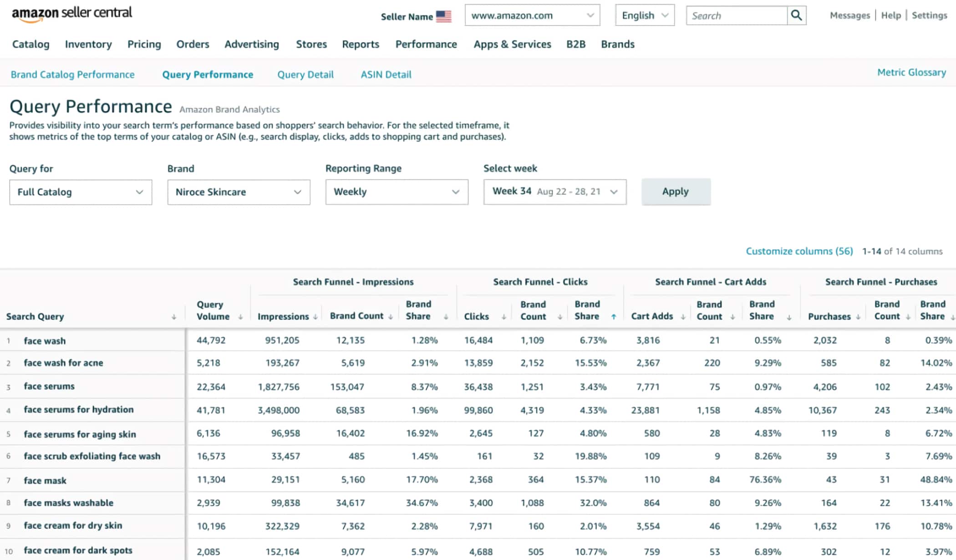Click the 3,498,000 impressions cell
This screenshot has height=560, width=956.
(x=279, y=410)
